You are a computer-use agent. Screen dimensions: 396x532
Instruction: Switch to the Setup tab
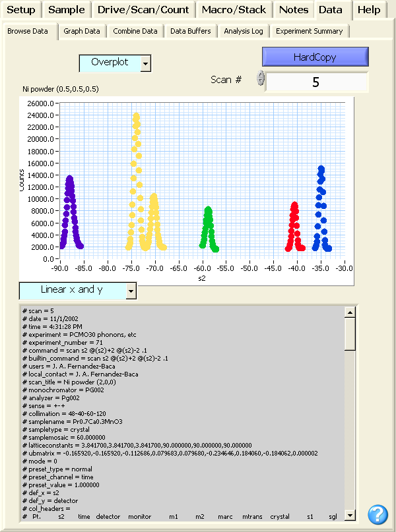tap(21, 9)
